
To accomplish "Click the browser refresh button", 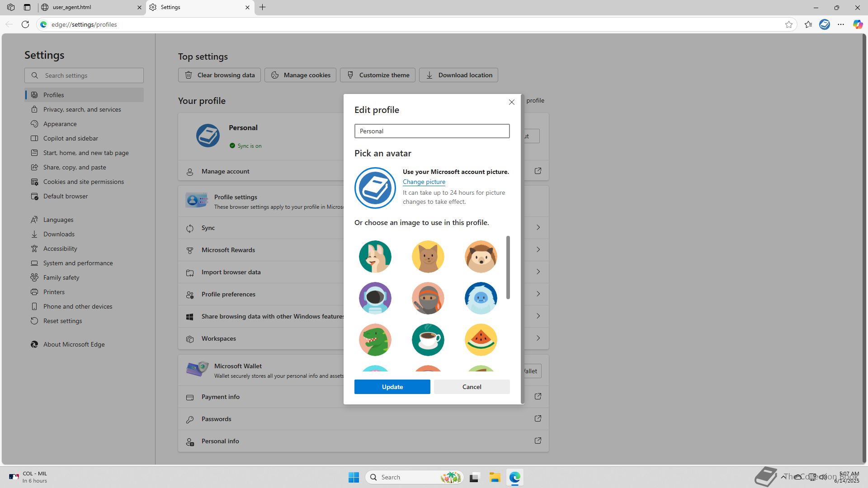I will point(25,24).
